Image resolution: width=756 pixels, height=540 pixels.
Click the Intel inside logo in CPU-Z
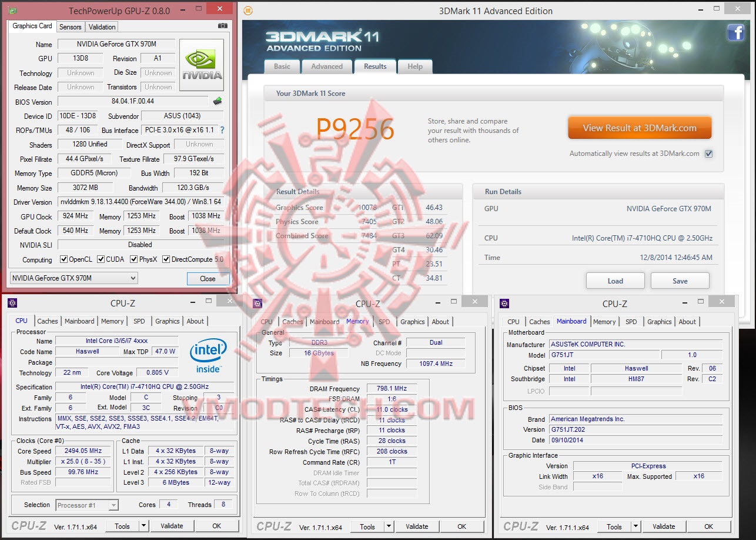208,355
